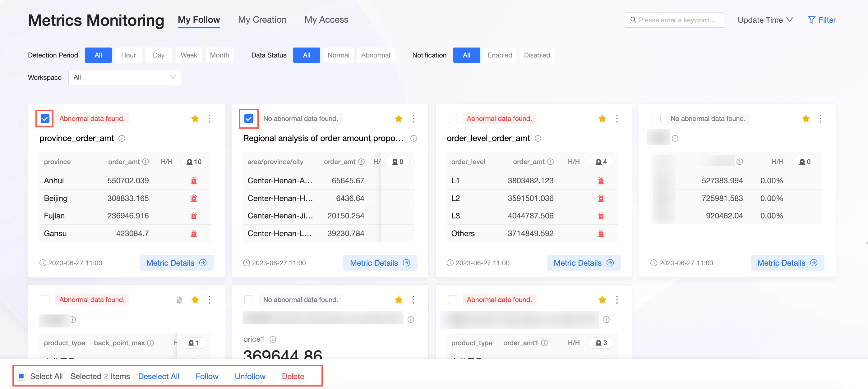Open the Workspace dropdown
868x389 pixels.
(124, 77)
